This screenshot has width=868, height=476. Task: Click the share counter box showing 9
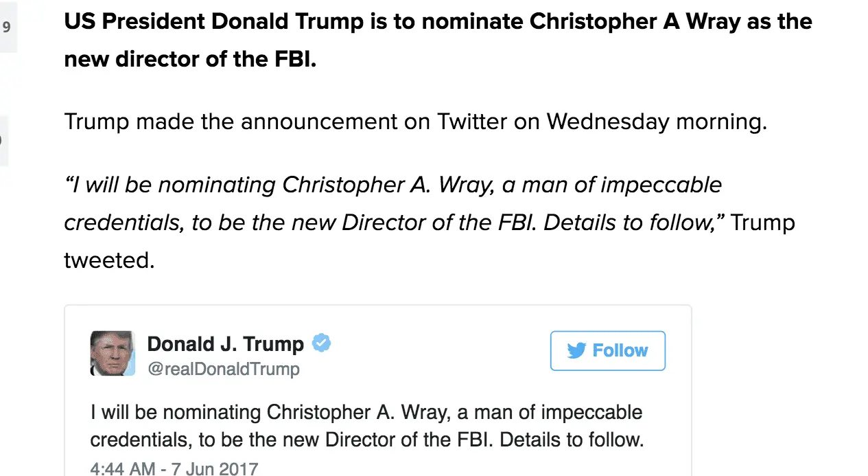[8, 27]
